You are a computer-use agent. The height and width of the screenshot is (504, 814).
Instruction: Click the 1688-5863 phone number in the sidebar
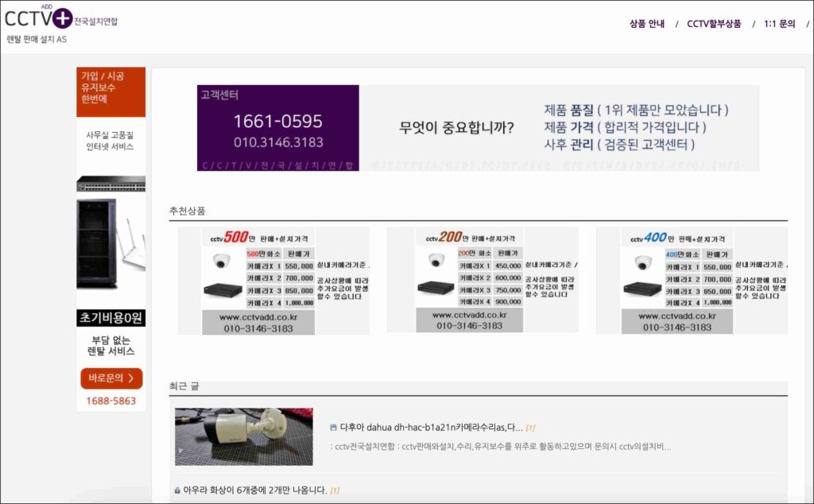click(x=111, y=401)
